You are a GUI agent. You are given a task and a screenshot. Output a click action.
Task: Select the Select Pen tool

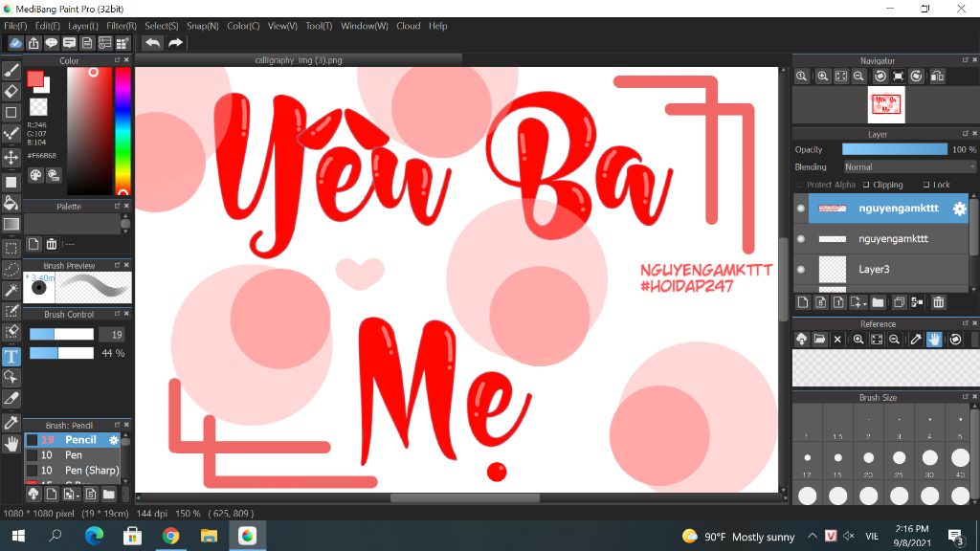pos(11,311)
